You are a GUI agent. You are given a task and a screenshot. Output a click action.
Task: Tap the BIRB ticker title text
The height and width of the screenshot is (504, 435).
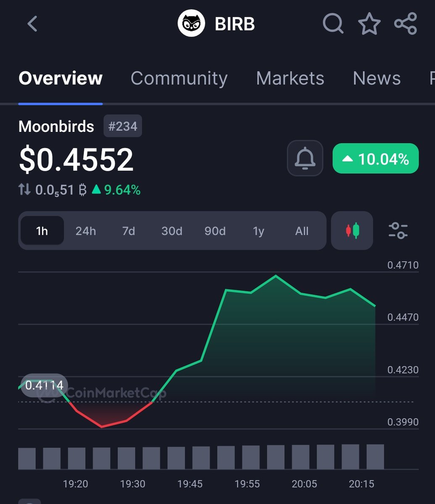point(235,24)
